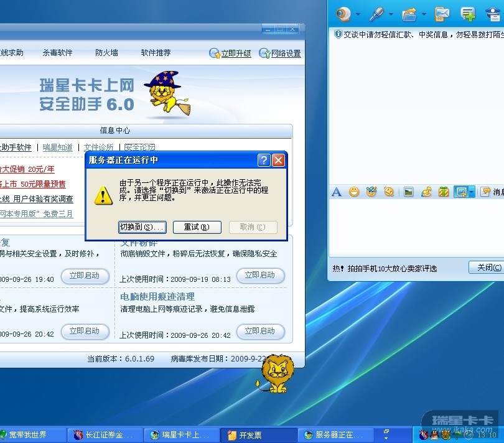Click the 当前版本：6.0.1.69 status text
504x443 pixels.
tap(121, 358)
